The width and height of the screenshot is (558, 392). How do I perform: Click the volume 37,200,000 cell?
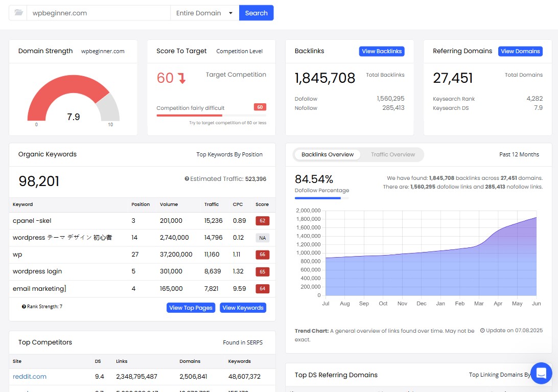[x=176, y=255]
